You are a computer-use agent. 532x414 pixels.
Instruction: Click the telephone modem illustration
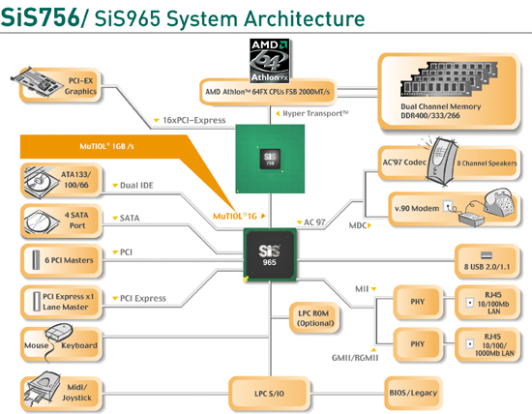[x=486, y=207]
